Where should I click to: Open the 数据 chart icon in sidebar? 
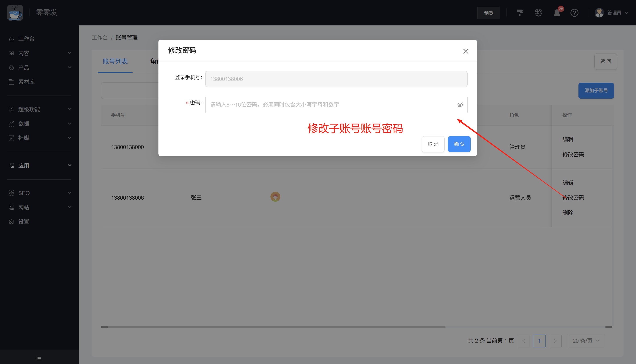coord(12,123)
